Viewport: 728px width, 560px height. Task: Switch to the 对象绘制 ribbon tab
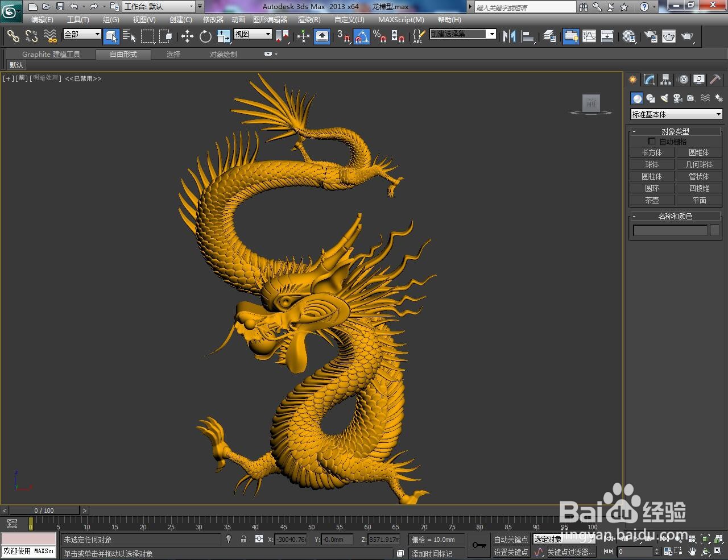point(224,55)
